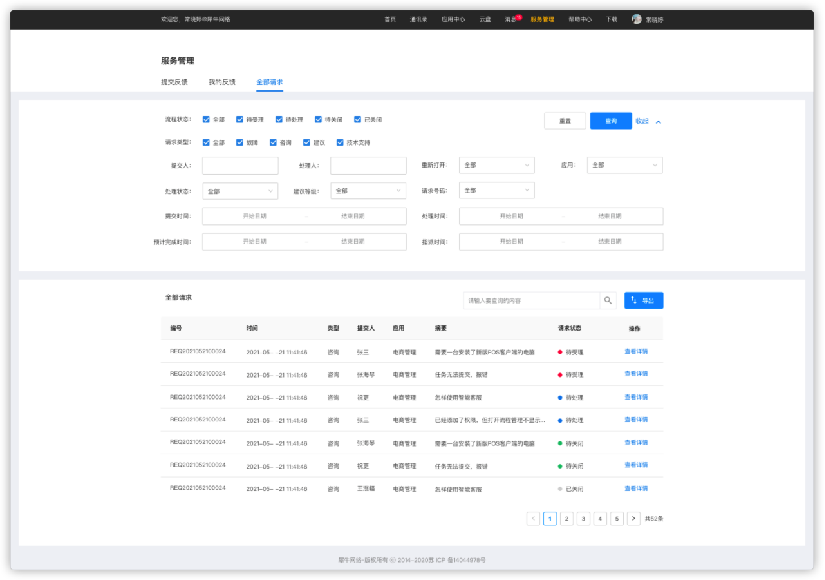
Task: Click the 重置 reset button
Action: coord(565,121)
